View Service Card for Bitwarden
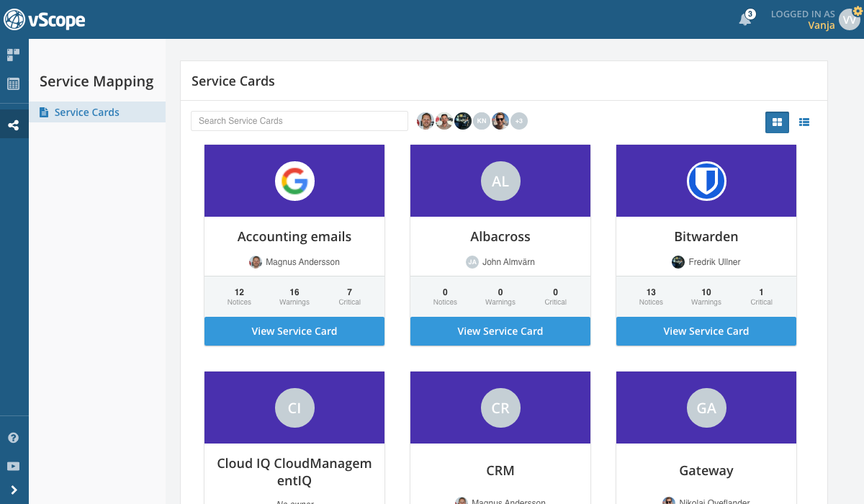The width and height of the screenshot is (864, 504). 706,331
